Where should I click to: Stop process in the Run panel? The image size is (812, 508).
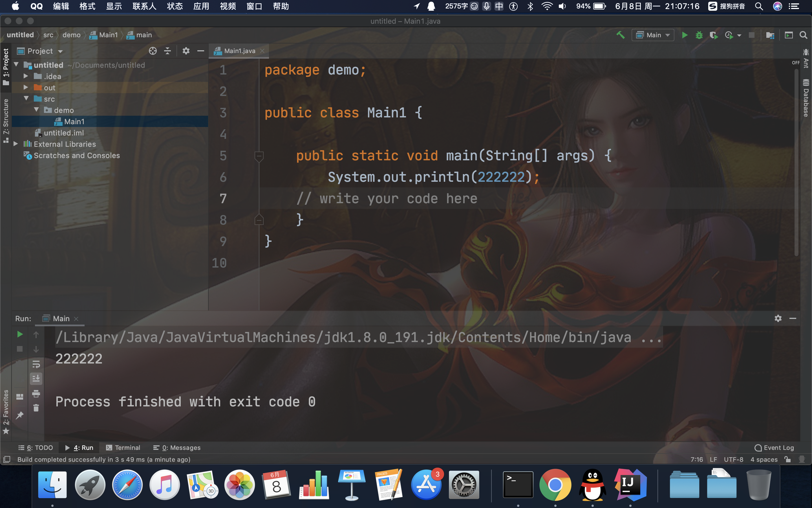pyautogui.click(x=20, y=349)
